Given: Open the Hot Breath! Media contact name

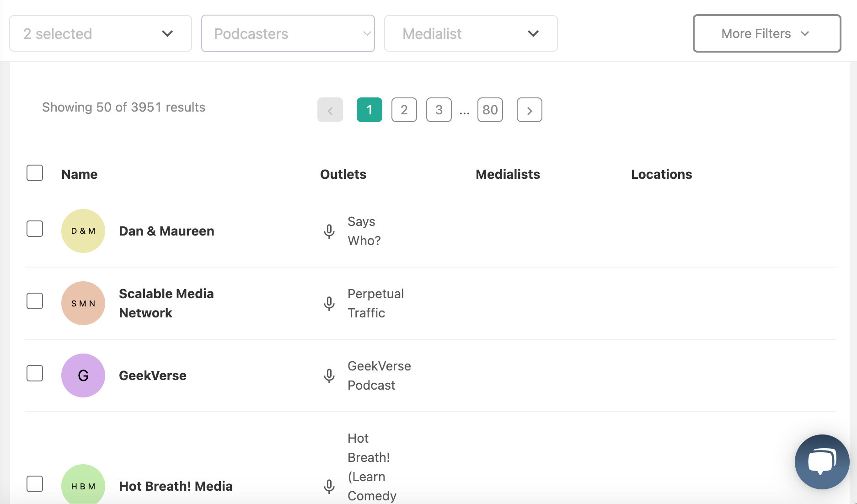Looking at the screenshot, I should click(x=176, y=486).
